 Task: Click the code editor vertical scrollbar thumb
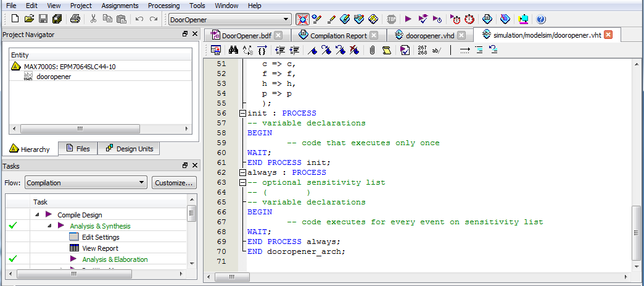[637, 234]
